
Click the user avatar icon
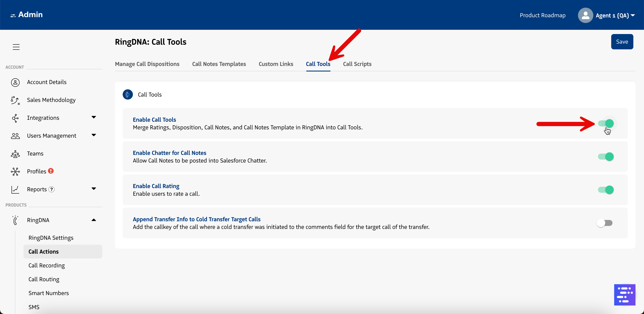[x=585, y=16]
